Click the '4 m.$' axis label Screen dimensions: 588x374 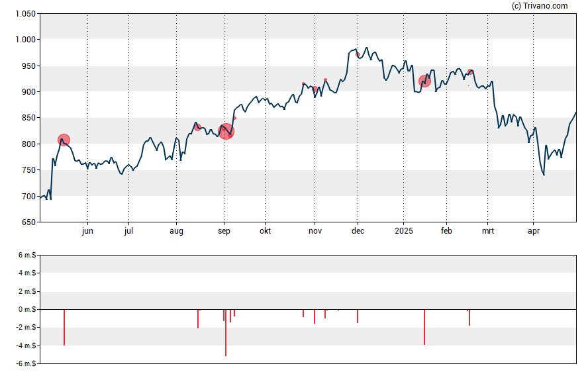pyautogui.click(x=27, y=273)
